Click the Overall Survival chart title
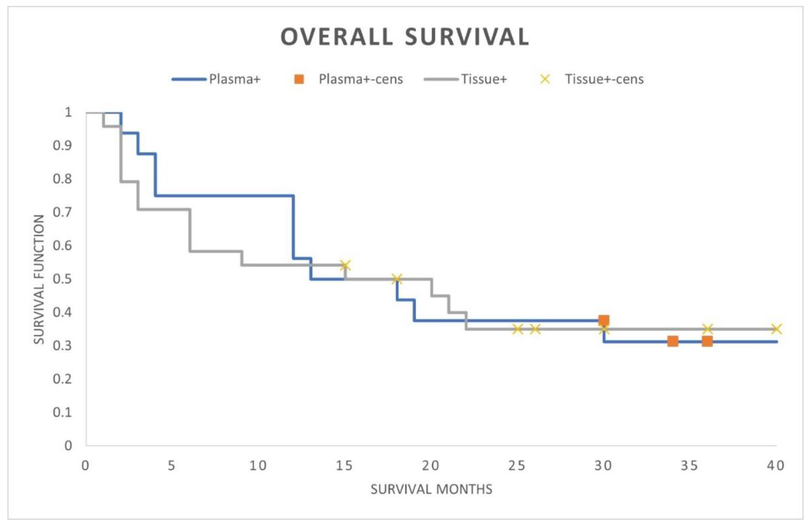 point(405,37)
